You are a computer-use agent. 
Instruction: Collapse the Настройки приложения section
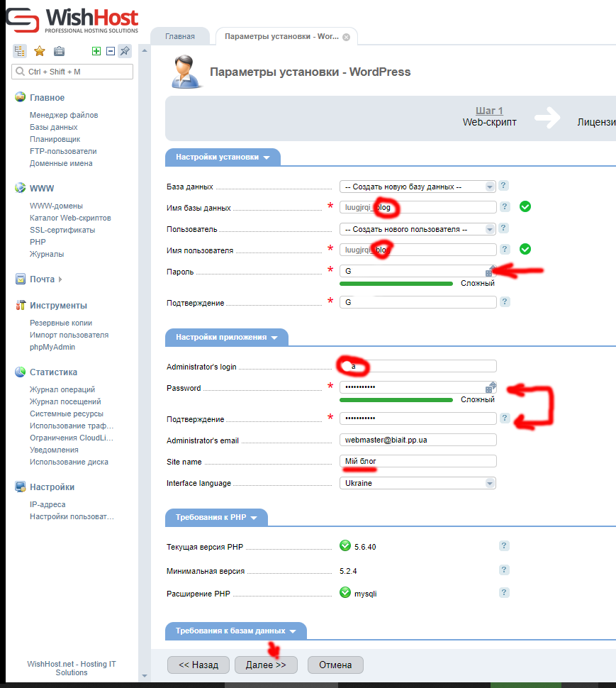pos(227,338)
